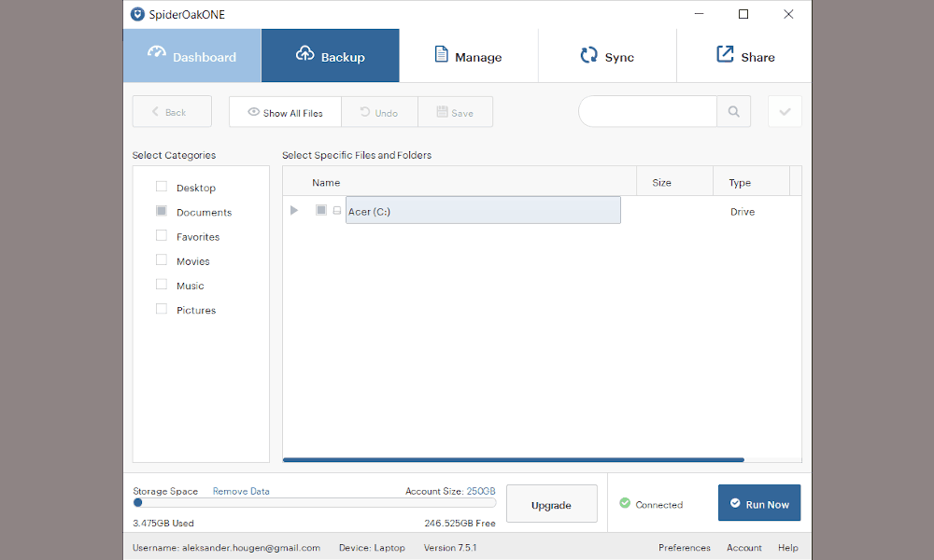The image size is (934, 560).
Task: Click the small drive icon beside Acer (C:)
Action: pyautogui.click(x=337, y=211)
